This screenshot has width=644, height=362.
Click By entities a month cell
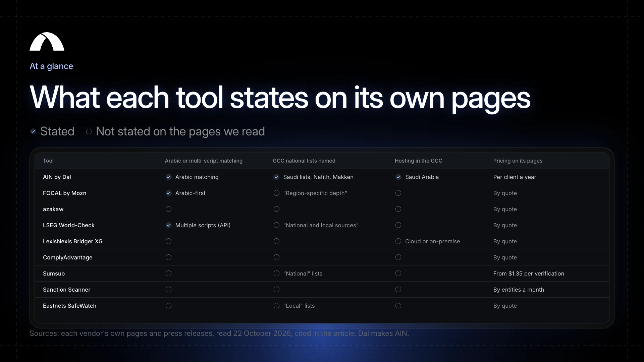tap(519, 290)
